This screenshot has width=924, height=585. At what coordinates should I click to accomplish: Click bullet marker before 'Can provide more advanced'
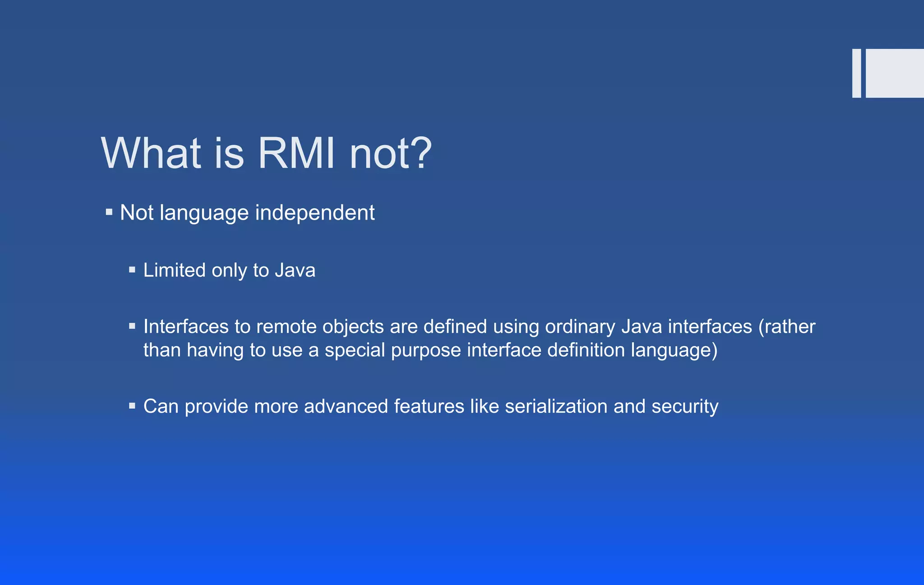132,406
